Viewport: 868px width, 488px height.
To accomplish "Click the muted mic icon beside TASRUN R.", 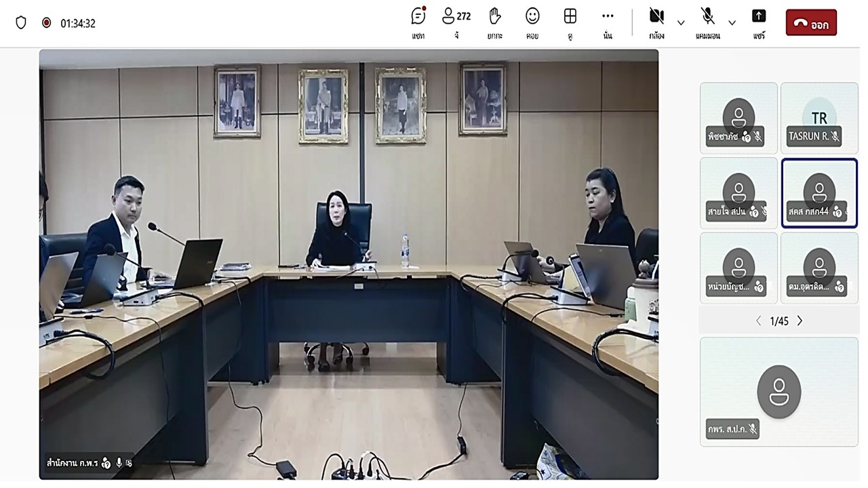I will click(835, 136).
